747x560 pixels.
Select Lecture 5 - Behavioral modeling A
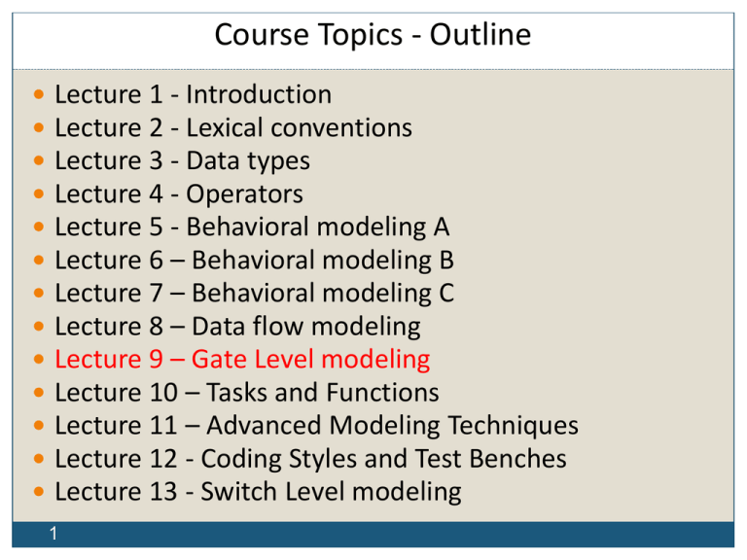252,227
